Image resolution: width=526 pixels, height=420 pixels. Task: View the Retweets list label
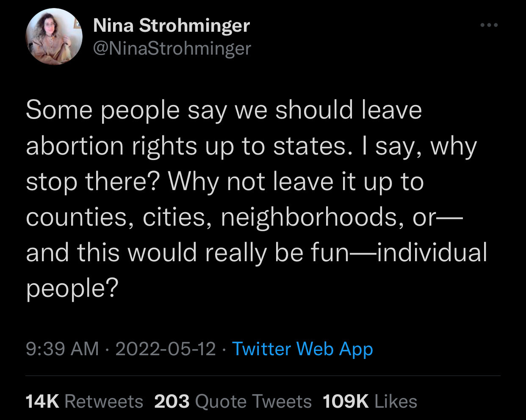(104, 401)
